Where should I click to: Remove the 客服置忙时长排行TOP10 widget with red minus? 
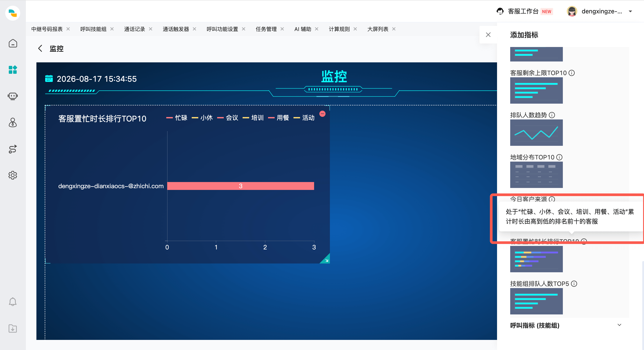click(322, 114)
